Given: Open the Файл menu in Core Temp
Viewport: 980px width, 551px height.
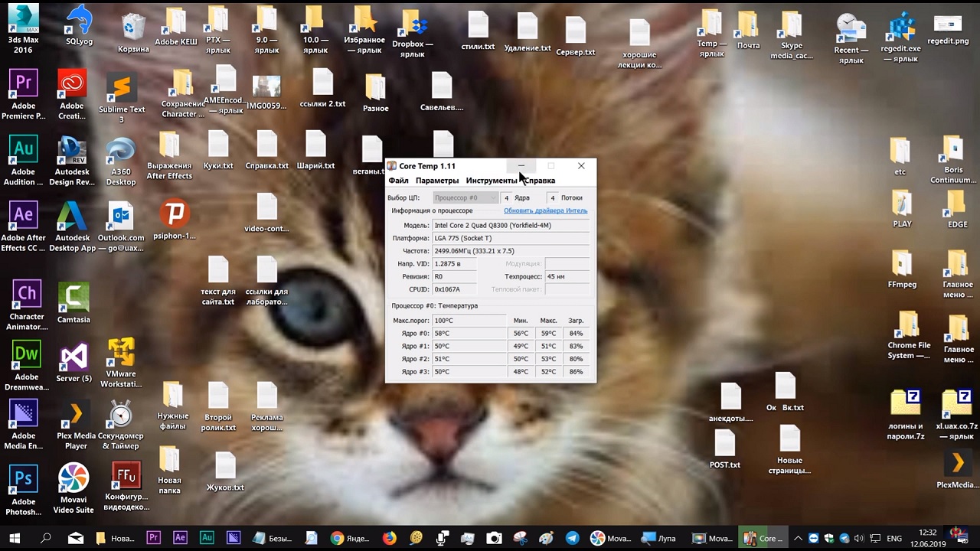Looking at the screenshot, I should (x=398, y=181).
